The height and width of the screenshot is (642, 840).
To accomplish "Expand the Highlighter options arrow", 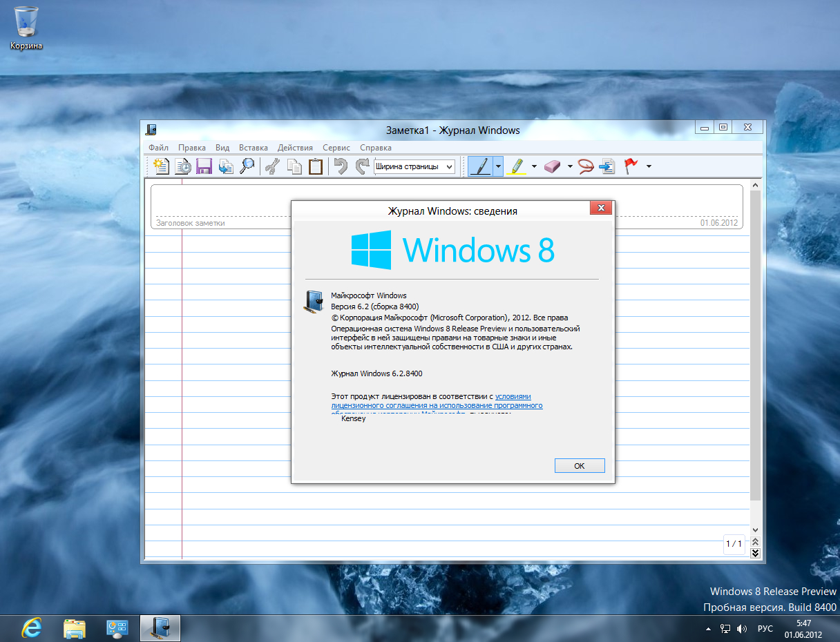I will point(535,166).
